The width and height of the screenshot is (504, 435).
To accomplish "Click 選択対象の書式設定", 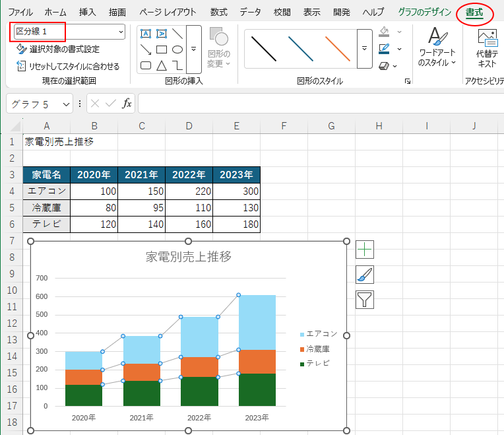I will [58, 50].
